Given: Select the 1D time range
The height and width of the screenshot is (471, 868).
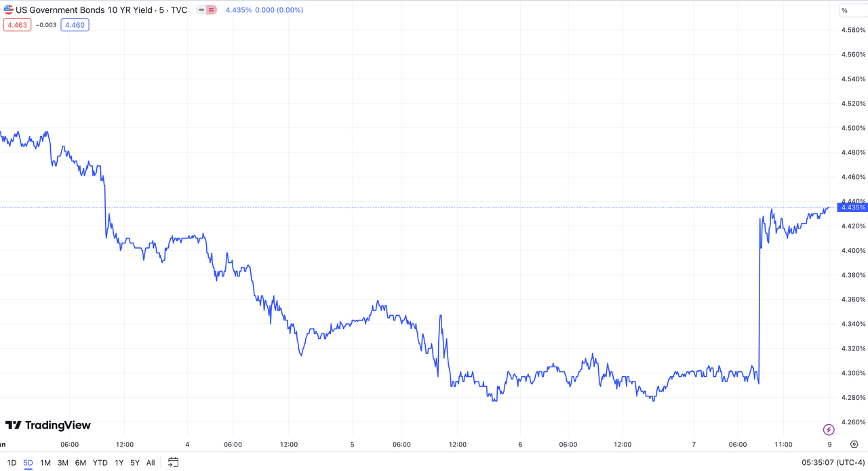Looking at the screenshot, I should pos(12,463).
